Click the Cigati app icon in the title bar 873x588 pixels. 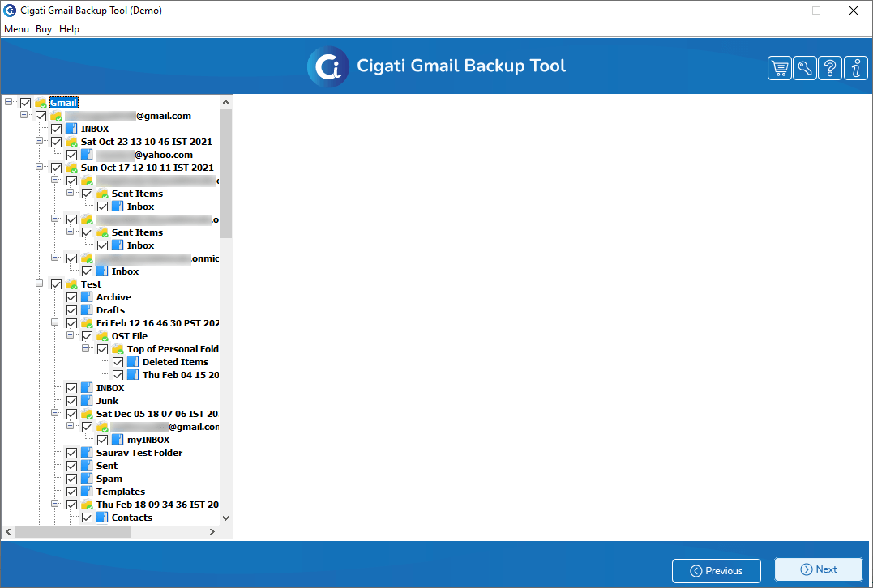click(x=10, y=10)
